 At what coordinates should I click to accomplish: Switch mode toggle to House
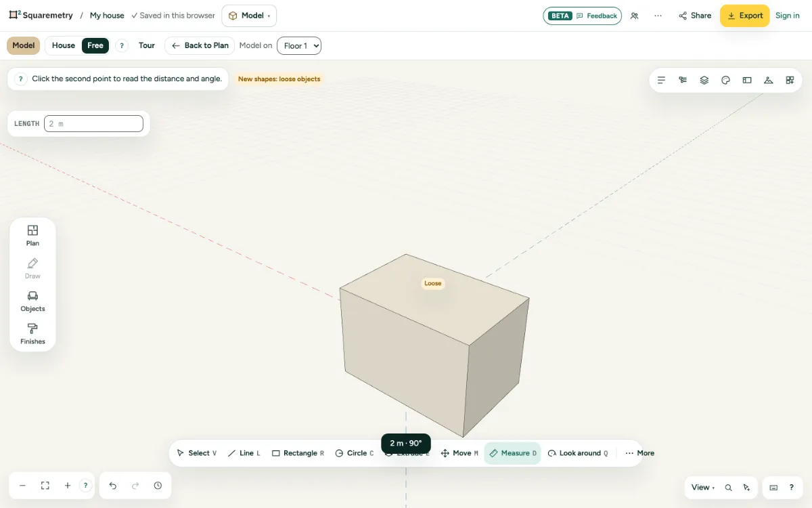pyautogui.click(x=64, y=45)
